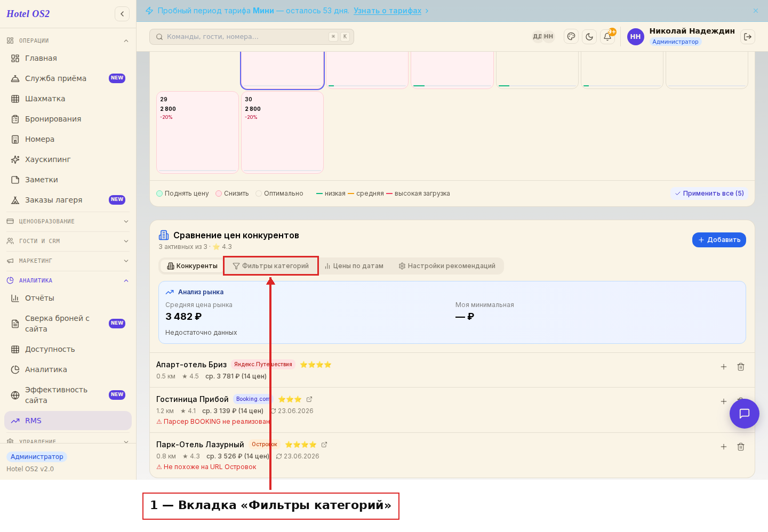
Task: Expand the Маркетинг section
Action: tap(68, 261)
